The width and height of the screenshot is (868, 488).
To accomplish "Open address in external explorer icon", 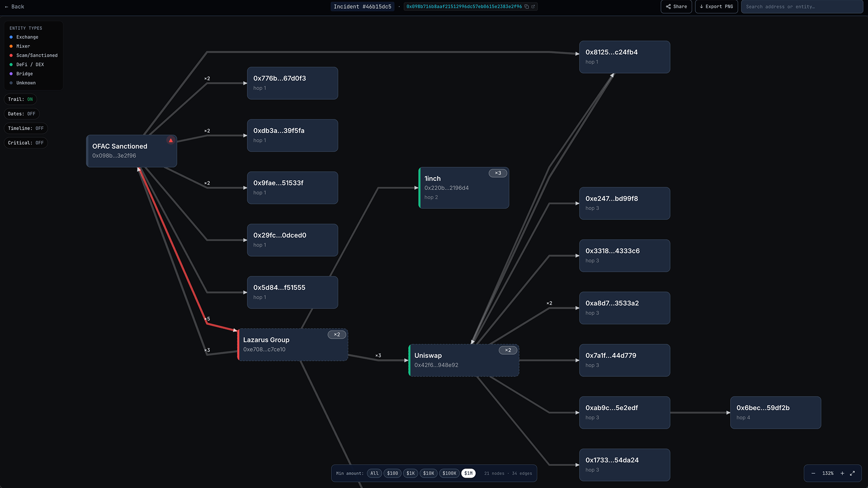I will coord(533,7).
